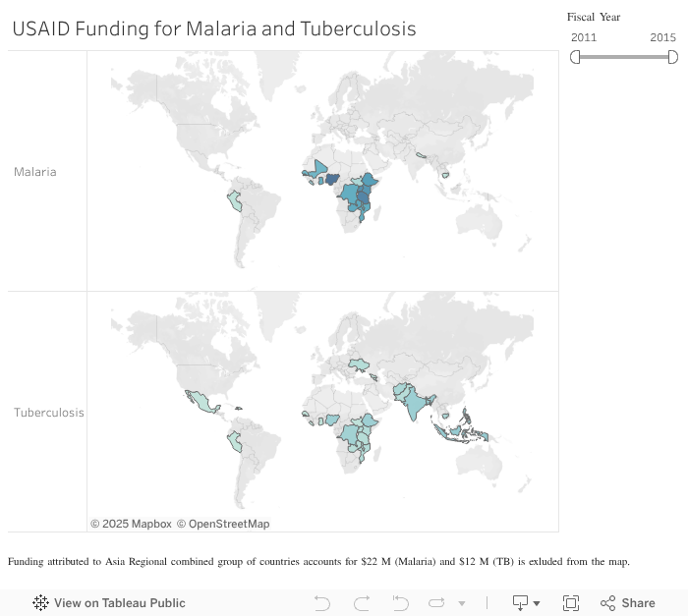Click the Revert view icon
Viewport: 688px width, 616px height.
coord(400,602)
